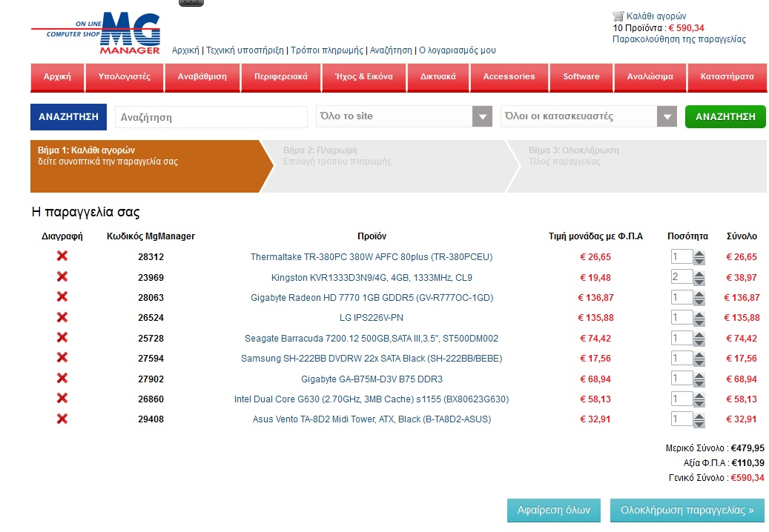Viewport: 769px width, 532px height.
Task: Adjust quantity stepper for Gigabyte Radeon HD 7770
Action: [699, 298]
